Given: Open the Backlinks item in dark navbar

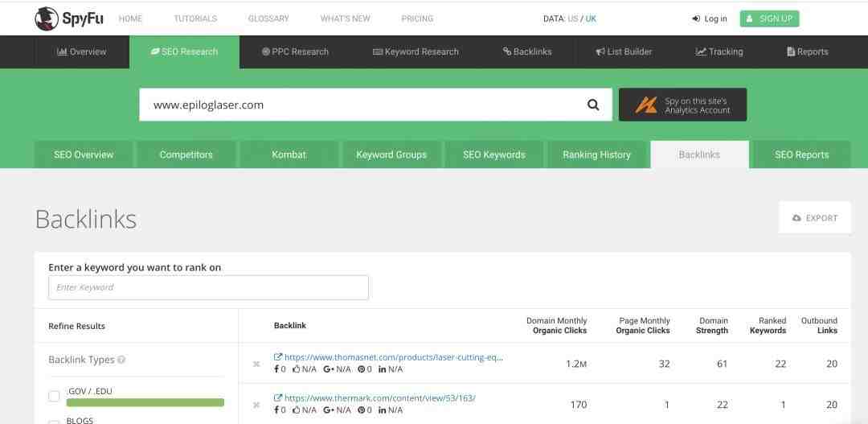Looking at the screenshot, I should click(527, 51).
